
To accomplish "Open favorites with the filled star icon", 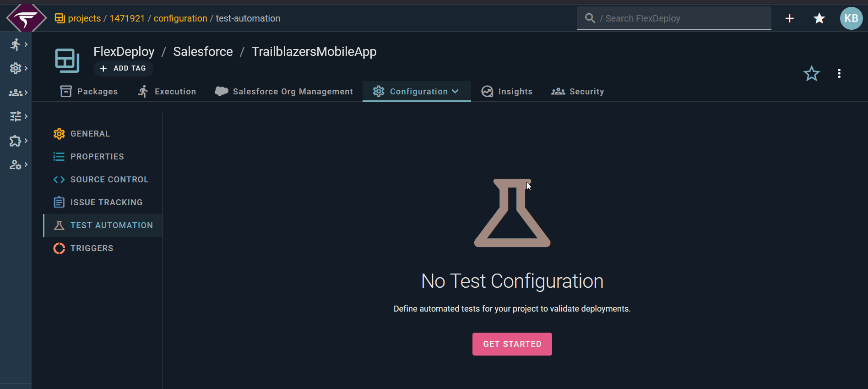I will click(819, 18).
